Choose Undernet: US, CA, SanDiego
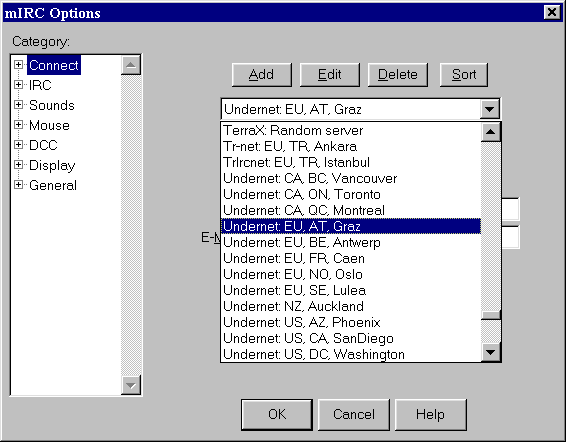 [x=351, y=338]
